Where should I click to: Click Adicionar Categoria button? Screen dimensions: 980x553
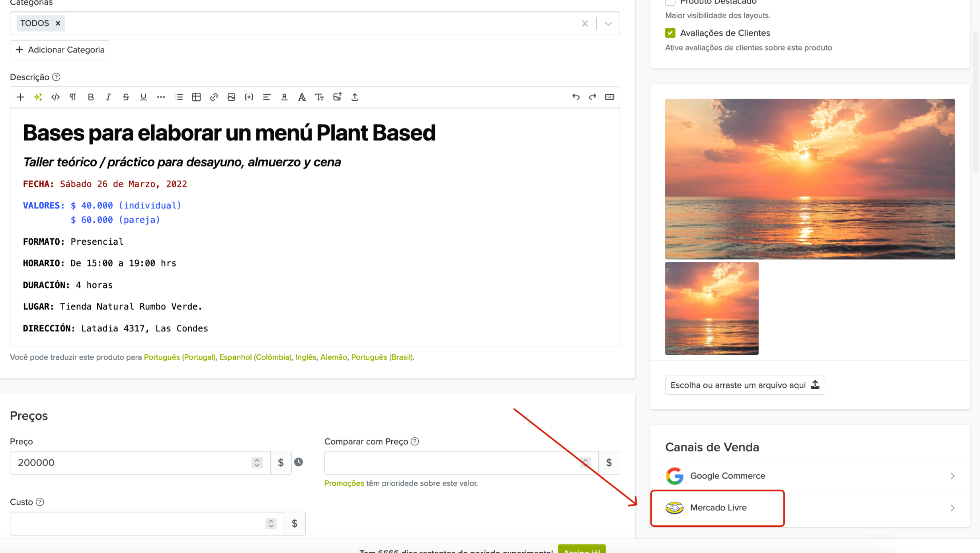click(60, 50)
